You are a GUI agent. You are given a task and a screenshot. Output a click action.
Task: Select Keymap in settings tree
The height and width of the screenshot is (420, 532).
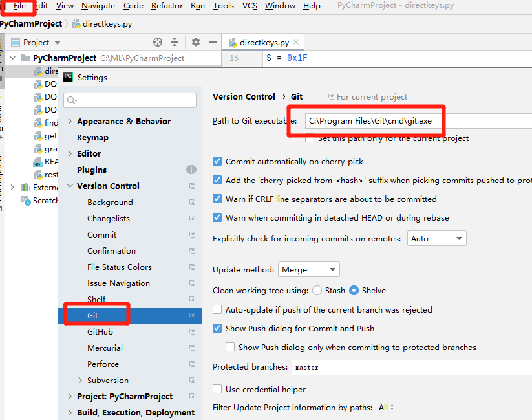(x=92, y=137)
